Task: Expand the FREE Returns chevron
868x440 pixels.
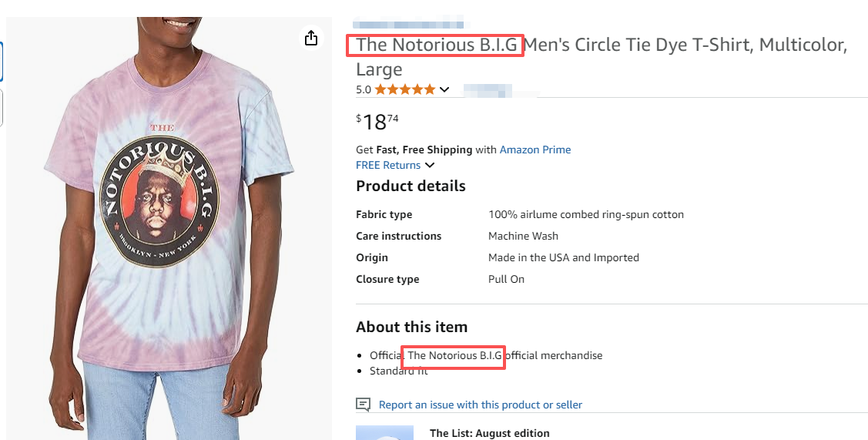Action: click(x=430, y=165)
